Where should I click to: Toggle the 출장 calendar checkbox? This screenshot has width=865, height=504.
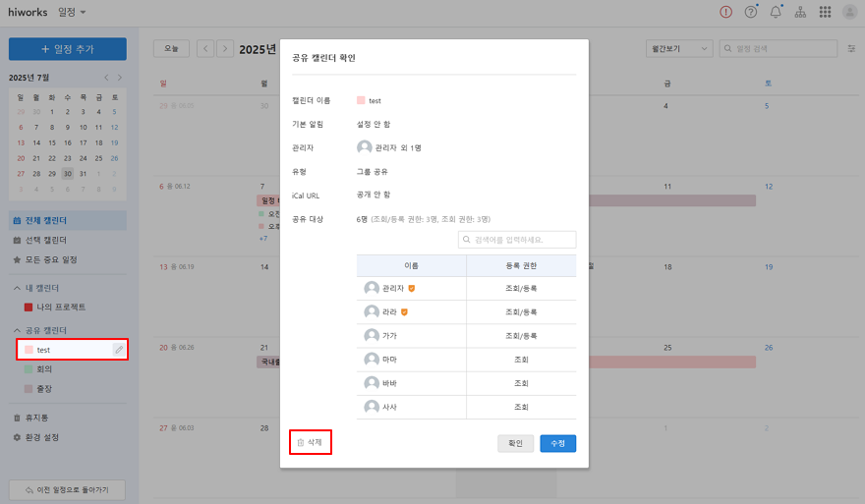tap(29, 389)
